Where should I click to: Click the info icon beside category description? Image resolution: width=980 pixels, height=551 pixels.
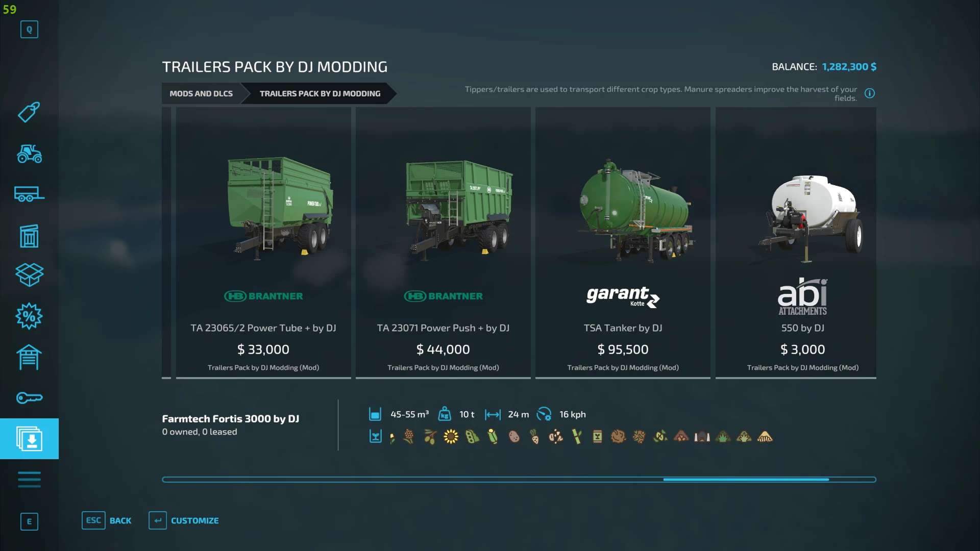870,93
